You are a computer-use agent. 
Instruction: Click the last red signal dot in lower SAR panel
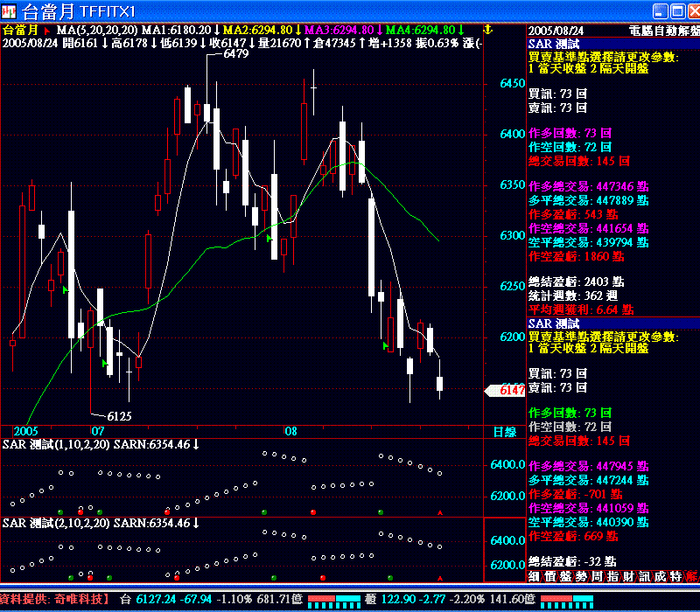point(323,578)
